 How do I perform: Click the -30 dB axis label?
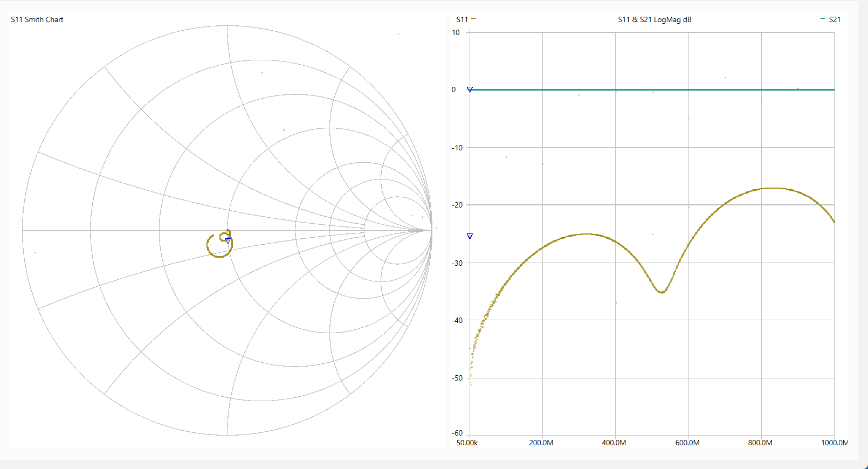[457, 263]
